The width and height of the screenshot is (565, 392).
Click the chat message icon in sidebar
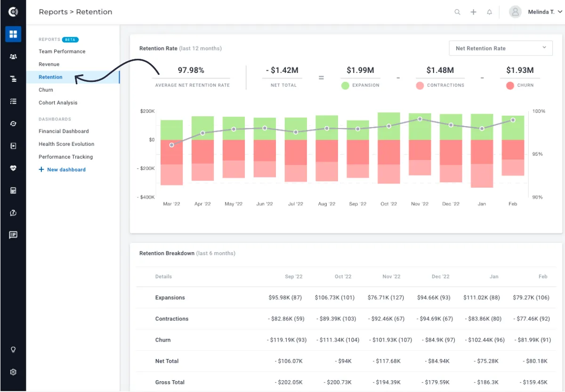coord(13,235)
